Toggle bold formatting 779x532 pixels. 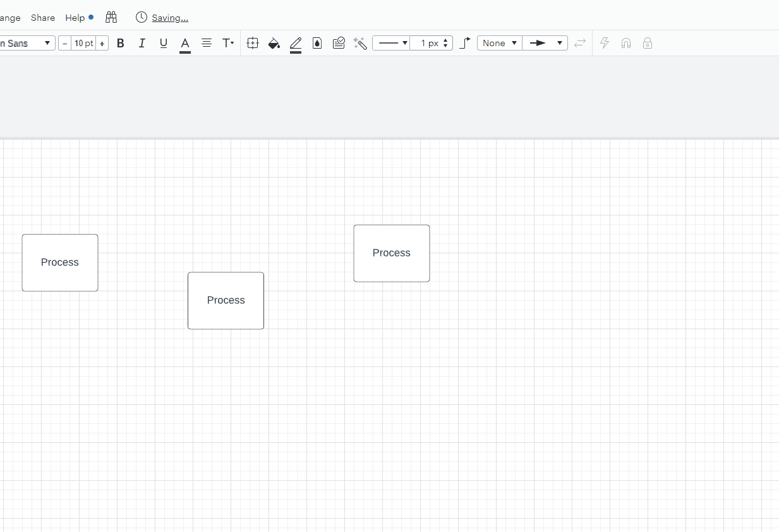click(121, 43)
